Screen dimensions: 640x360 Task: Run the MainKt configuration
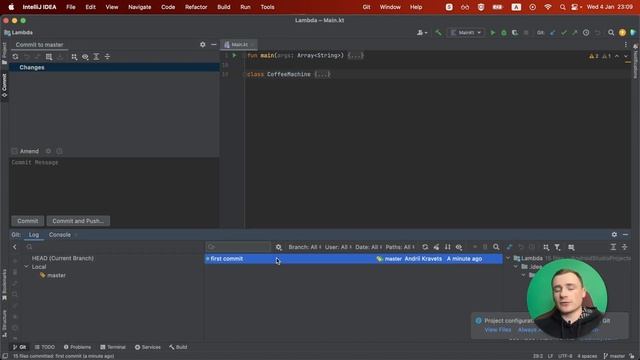(x=493, y=33)
